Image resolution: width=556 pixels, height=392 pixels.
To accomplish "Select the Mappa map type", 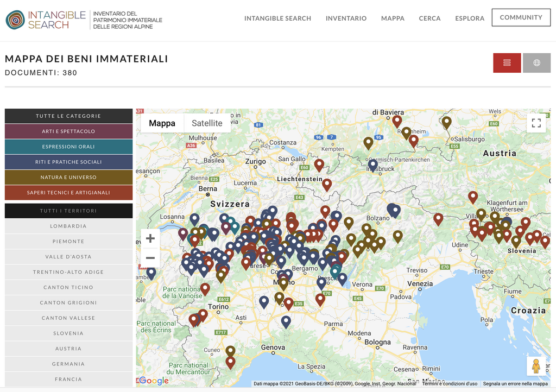I will tap(162, 123).
